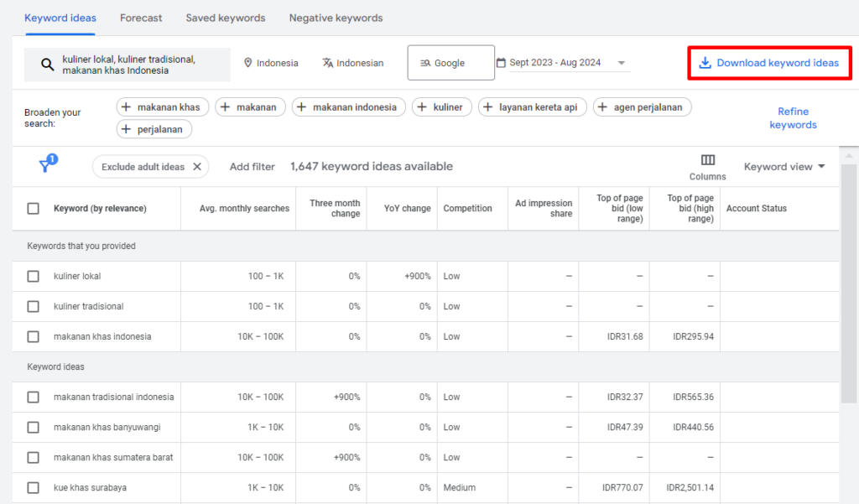The image size is (859, 504).
Task: Check the box for kuliner tradisional
Action: point(34,306)
